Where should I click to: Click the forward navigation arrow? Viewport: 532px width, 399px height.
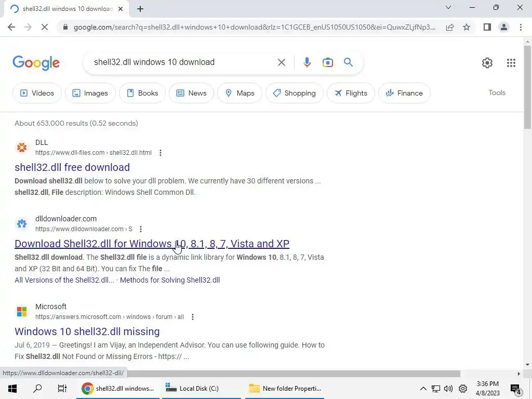coord(28,27)
